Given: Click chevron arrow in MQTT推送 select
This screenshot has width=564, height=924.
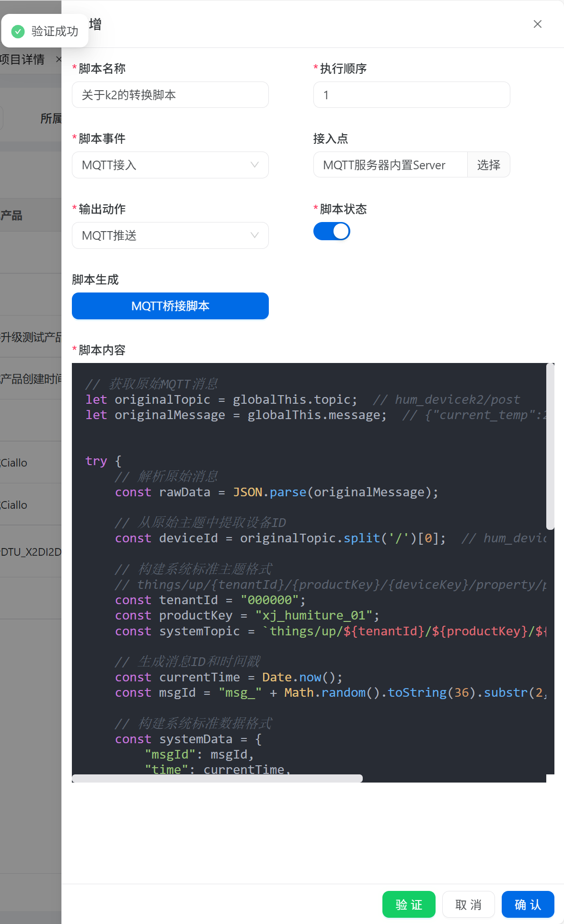Looking at the screenshot, I should click(x=254, y=235).
